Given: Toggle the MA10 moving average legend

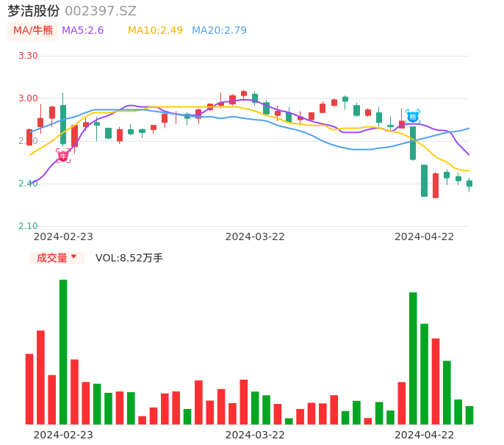Looking at the screenshot, I should click(155, 31).
